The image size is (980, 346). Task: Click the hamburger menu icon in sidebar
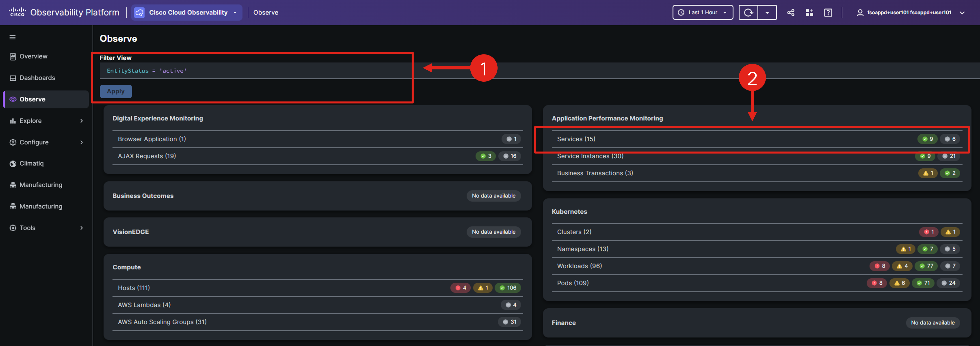click(12, 37)
